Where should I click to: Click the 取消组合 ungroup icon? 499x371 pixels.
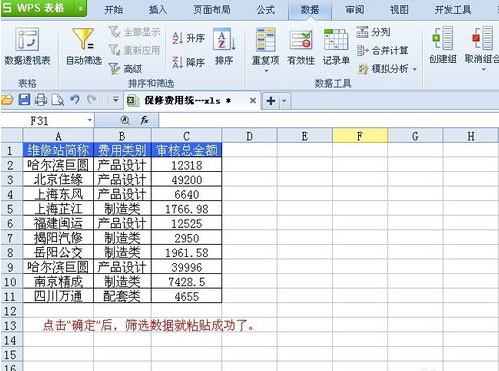(482, 38)
